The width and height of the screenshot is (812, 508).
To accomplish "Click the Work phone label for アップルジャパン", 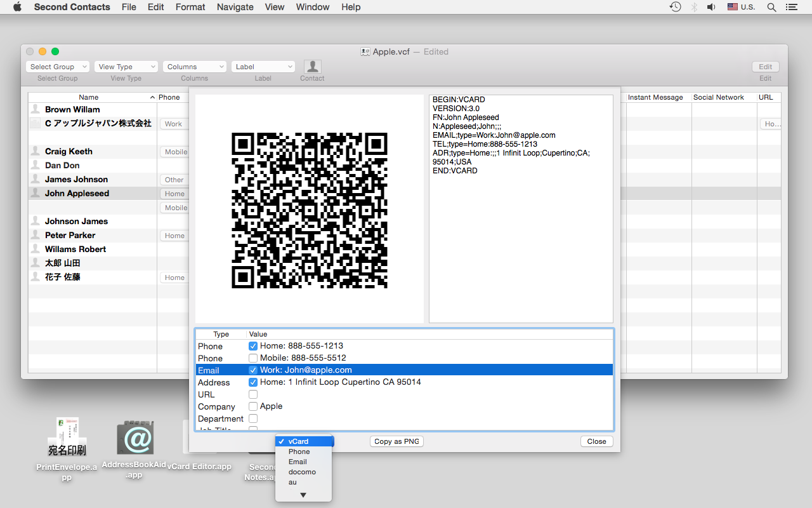I will point(174,124).
